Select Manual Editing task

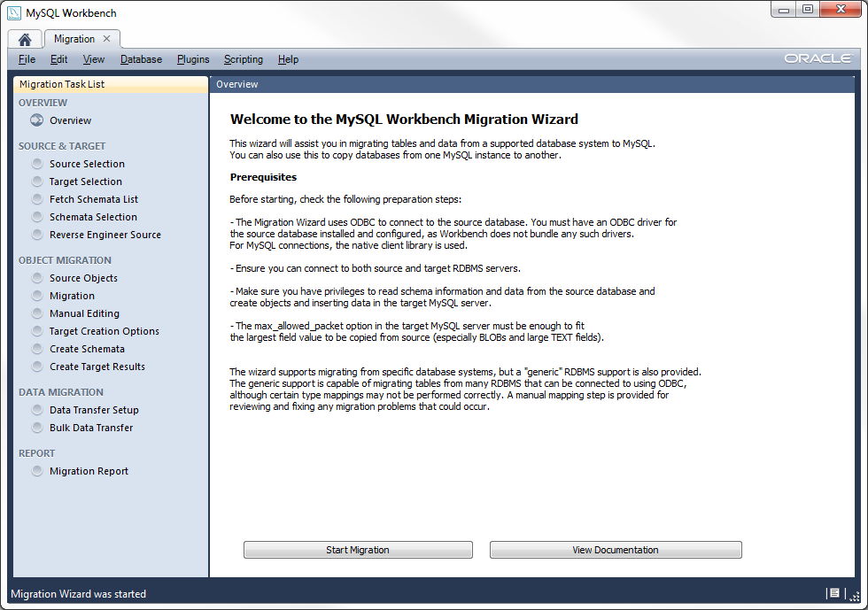pyautogui.click(x=84, y=313)
